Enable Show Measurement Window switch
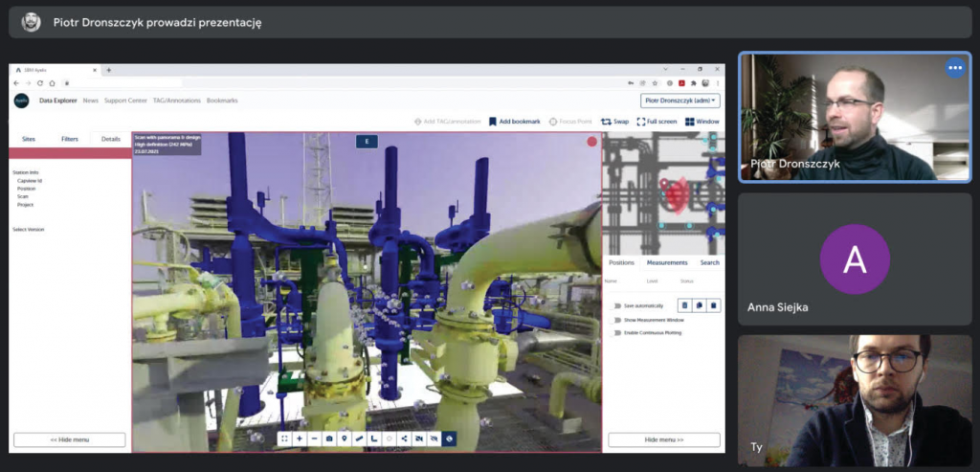 tap(617, 320)
